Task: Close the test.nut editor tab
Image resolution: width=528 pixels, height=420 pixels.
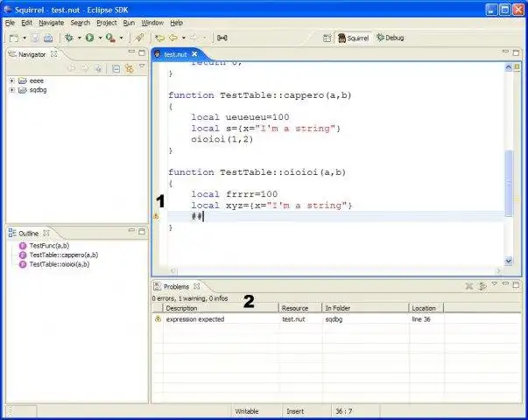Action: coord(194,54)
